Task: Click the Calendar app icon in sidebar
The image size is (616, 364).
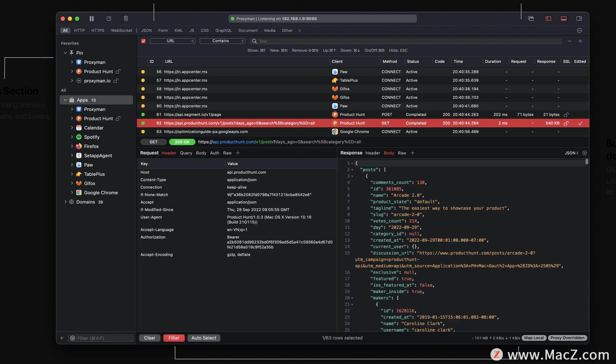Action: point(79,128)
